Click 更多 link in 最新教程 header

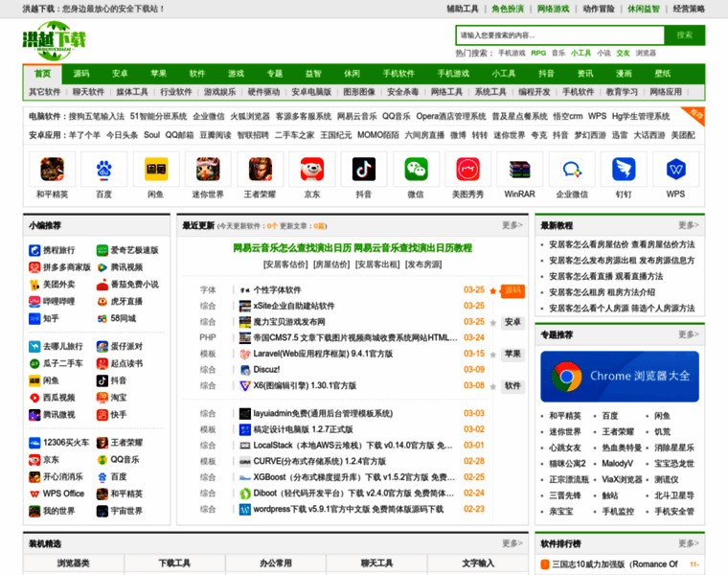(689, 225)
